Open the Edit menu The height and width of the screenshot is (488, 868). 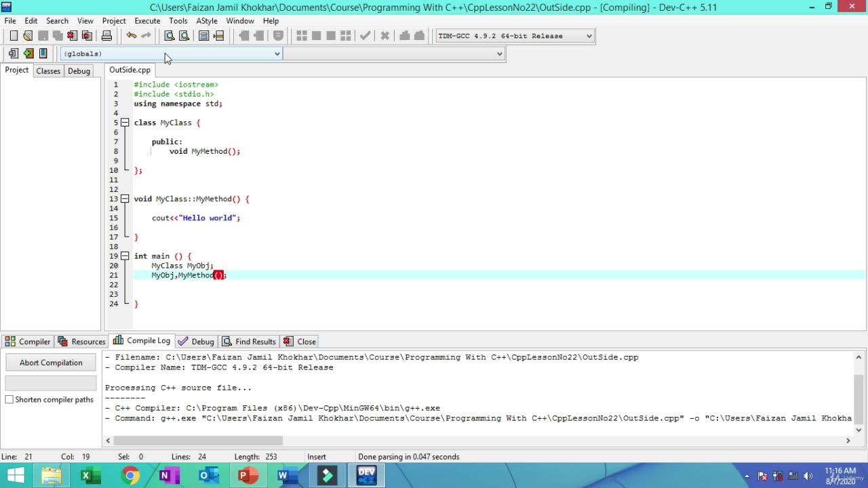tap(31, 21)
